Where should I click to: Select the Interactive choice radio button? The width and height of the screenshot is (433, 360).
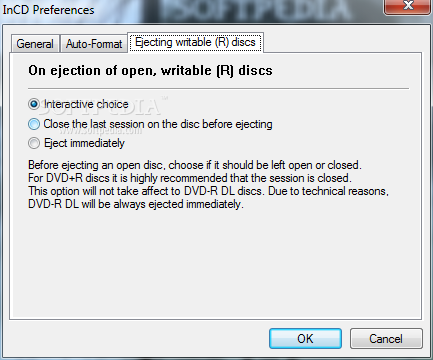point(34,104)
